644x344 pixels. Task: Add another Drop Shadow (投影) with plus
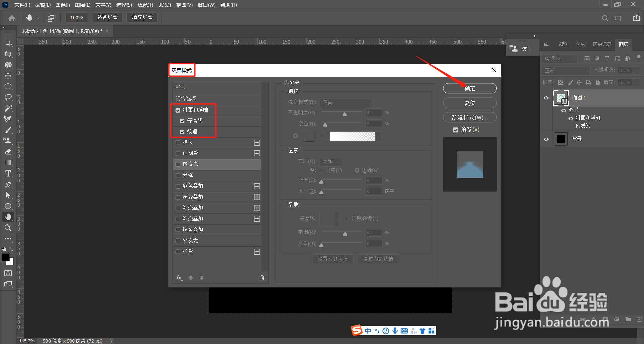257,252
